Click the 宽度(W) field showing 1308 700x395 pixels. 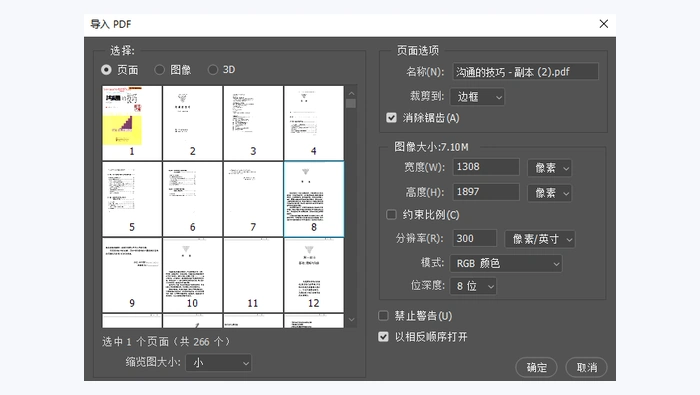(x=486, y=167)
